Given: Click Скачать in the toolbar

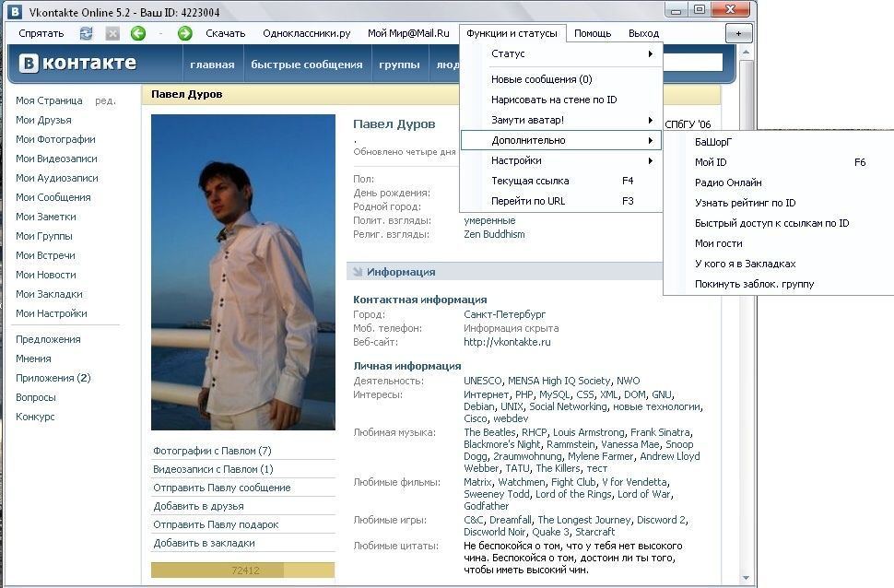Looking at the screenshot, I should click(225, 34).
